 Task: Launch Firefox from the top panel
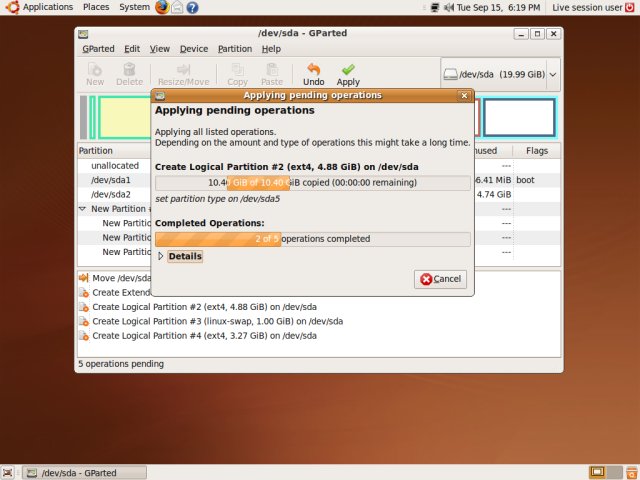(x=162, y=7)
